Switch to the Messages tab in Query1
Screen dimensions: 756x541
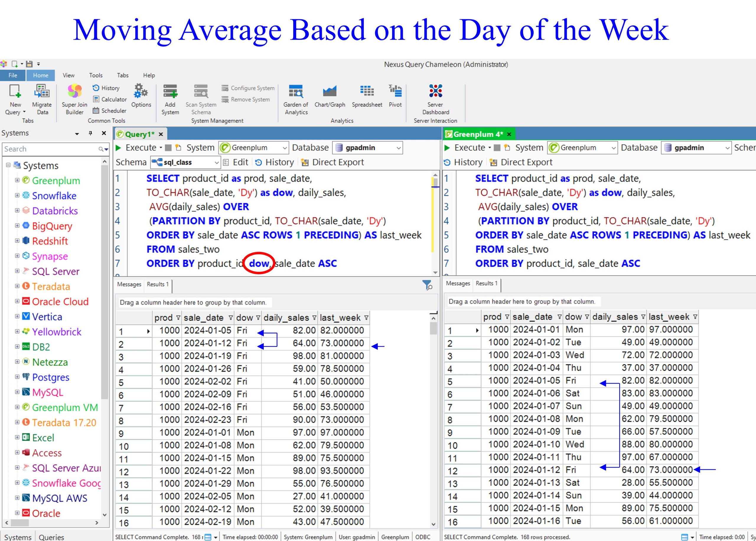129,284
